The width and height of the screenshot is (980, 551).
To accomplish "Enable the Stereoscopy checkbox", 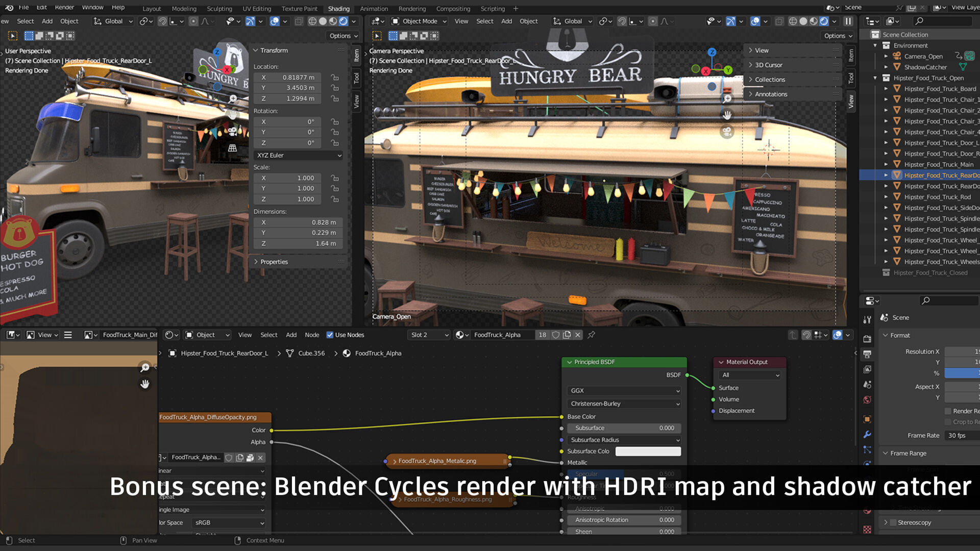I will (x=893, y=522).
